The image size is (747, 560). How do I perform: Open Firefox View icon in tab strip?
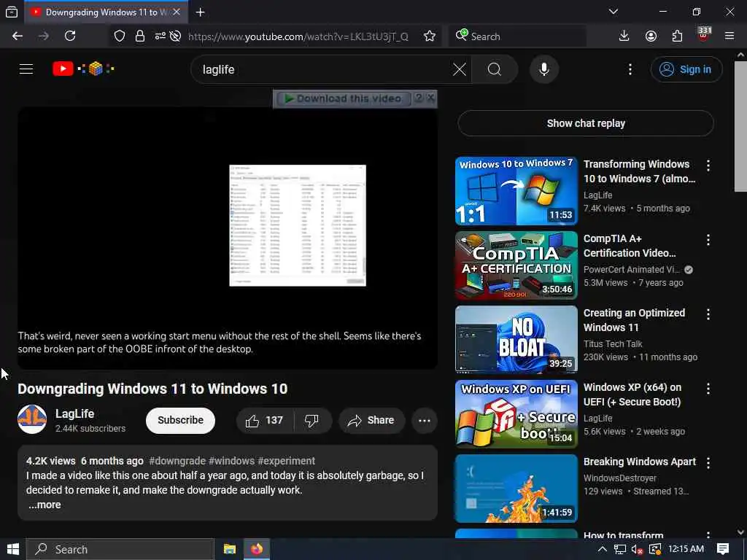(x=12, y=12)
